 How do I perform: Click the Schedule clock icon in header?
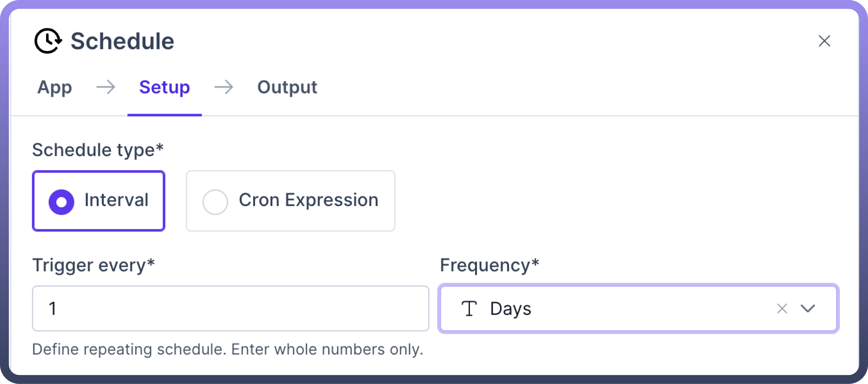click(x=48, y=41)
